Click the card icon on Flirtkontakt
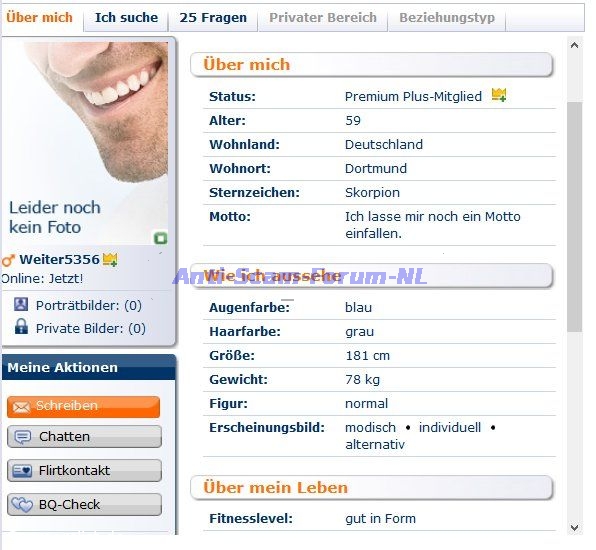Viewport: 596px width, 550px height. tap(22, 471)
